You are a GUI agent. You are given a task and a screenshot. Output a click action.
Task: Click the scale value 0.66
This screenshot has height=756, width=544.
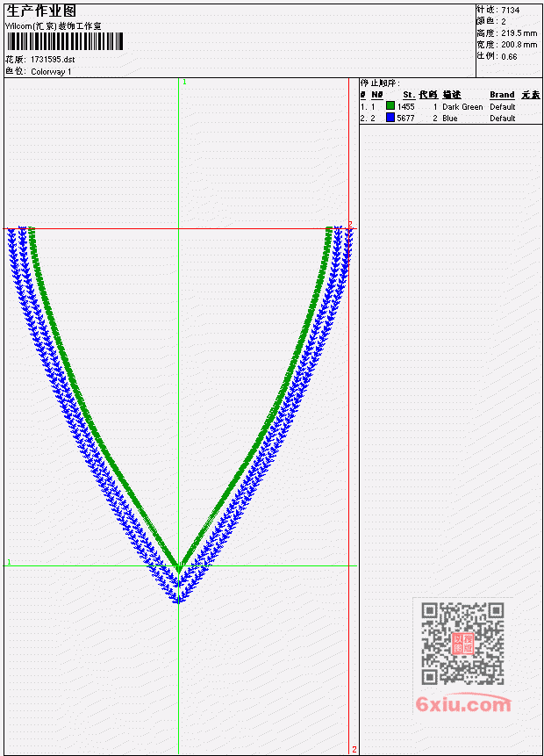coord(509,56)
